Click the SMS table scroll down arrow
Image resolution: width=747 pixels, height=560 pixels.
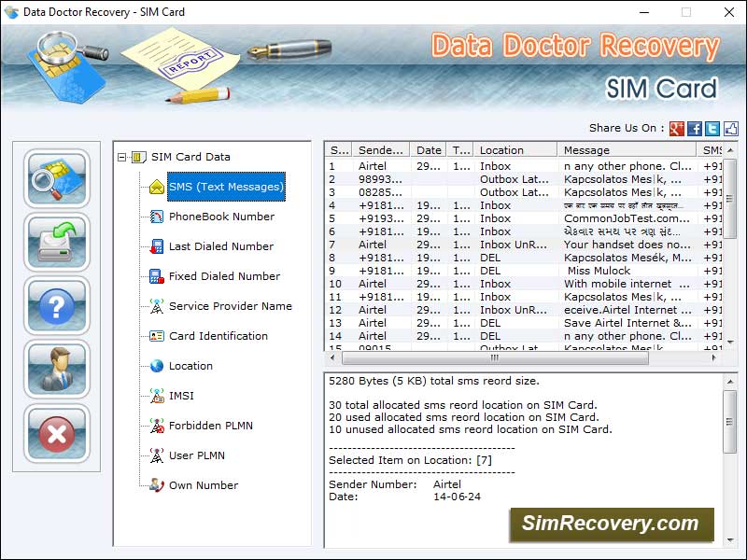click(730, 342)
